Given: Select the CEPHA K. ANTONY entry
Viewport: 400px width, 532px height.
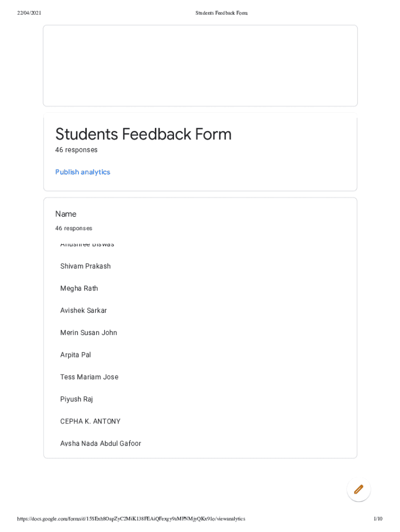Looking at the screenshot, I should click(90, 421).
